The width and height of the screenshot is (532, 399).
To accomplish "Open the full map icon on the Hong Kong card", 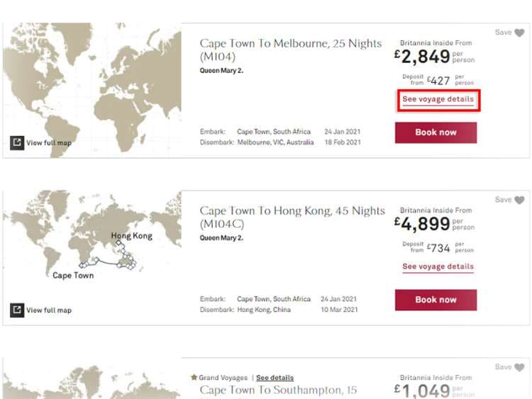I will coord(17,310).
